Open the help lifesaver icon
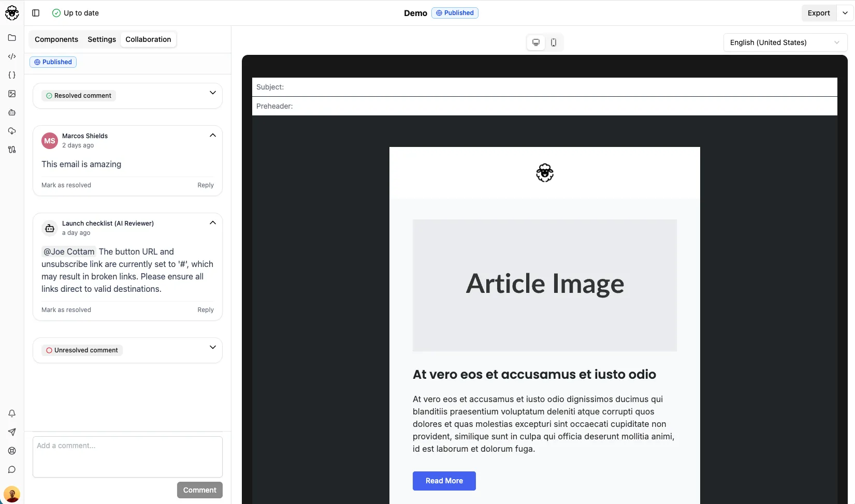Viewport: 855px width, 504px height. pos(11,451)
